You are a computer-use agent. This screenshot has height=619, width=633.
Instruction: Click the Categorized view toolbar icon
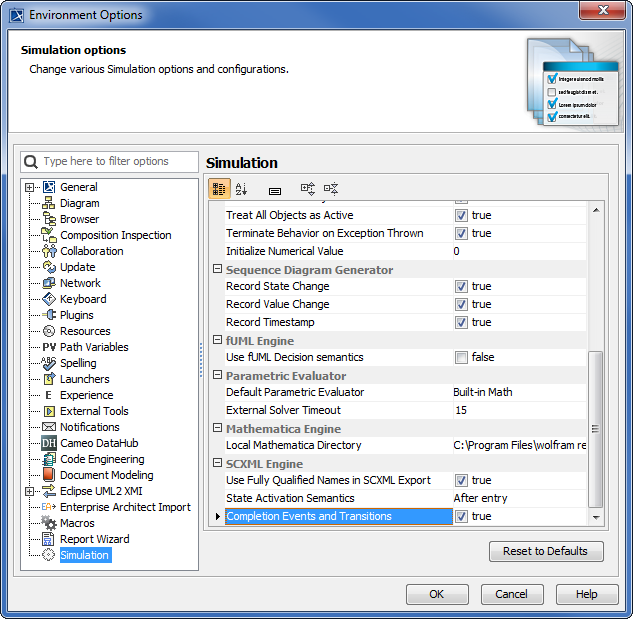[219, 189]
